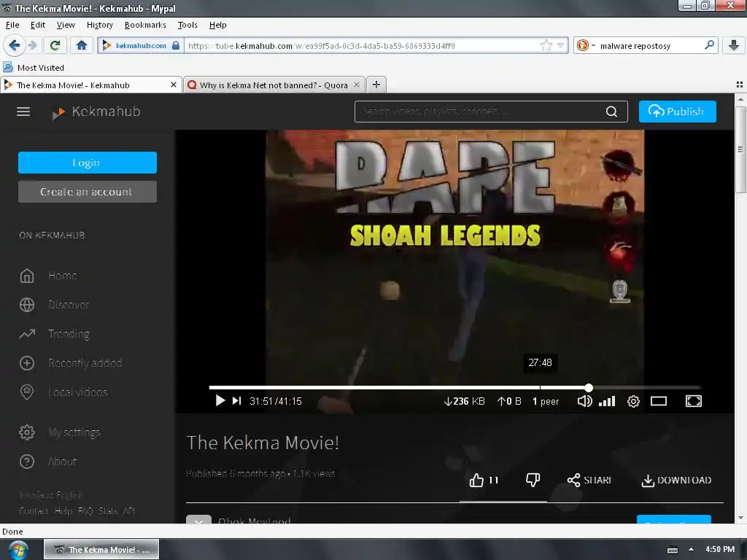Open the View menu

66,25
